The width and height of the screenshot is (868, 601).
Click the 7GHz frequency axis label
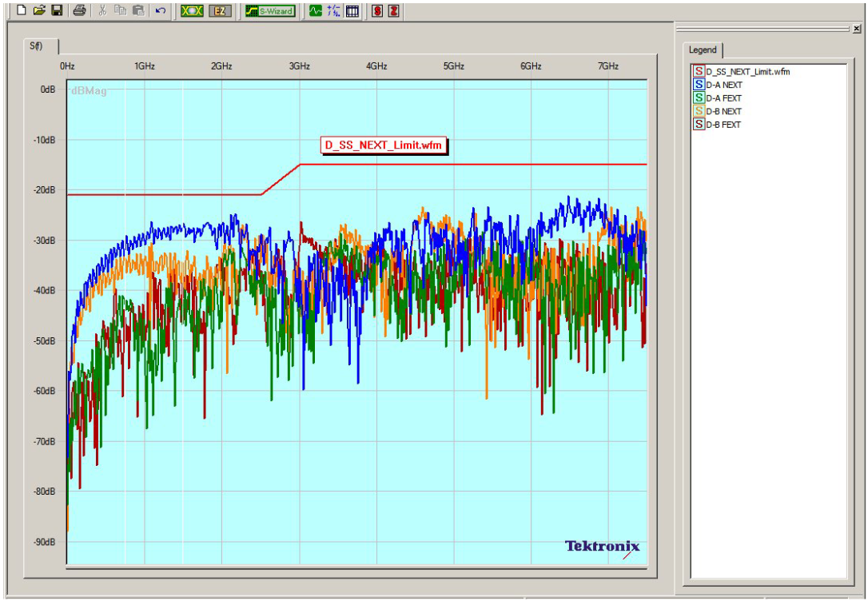(607, 66)
